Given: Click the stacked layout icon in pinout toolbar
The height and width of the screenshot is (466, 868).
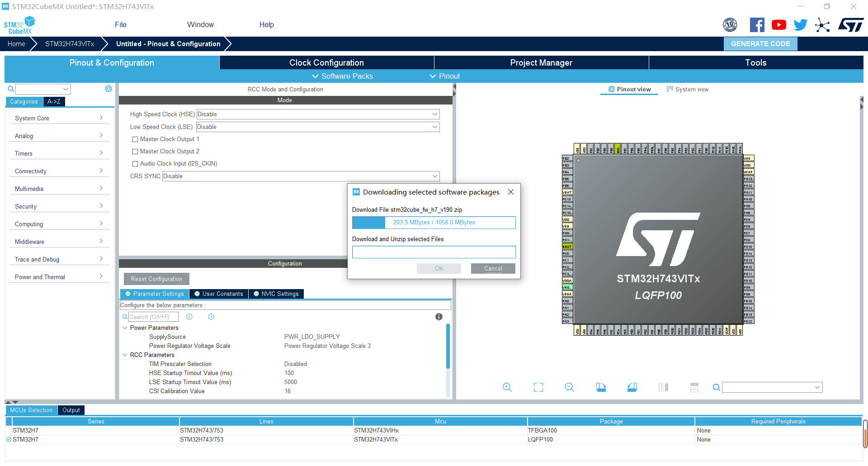Looking at the screenshot, I should (694, 387).
